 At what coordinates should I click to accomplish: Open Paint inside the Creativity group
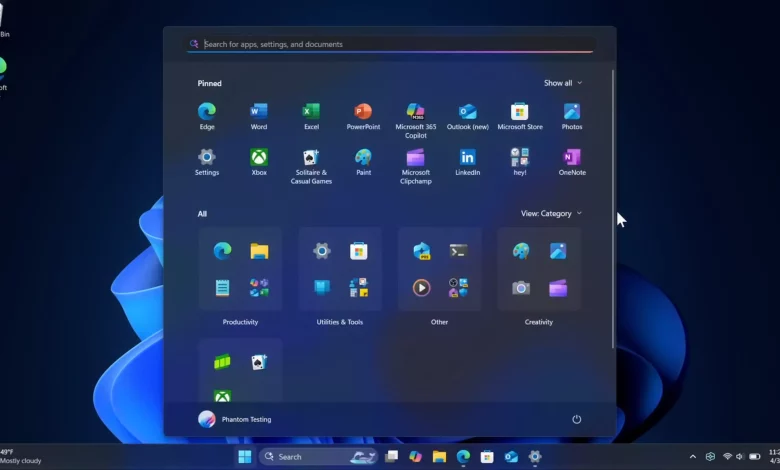[x=521, y=251]
